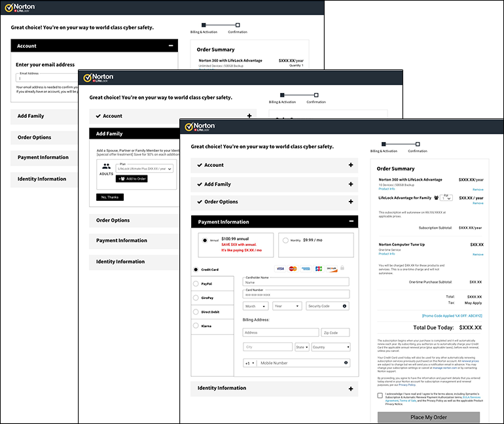Viewport: 504px width, 424px height.
Task: Select PayPal payment method
Action: tap(196, 283)
